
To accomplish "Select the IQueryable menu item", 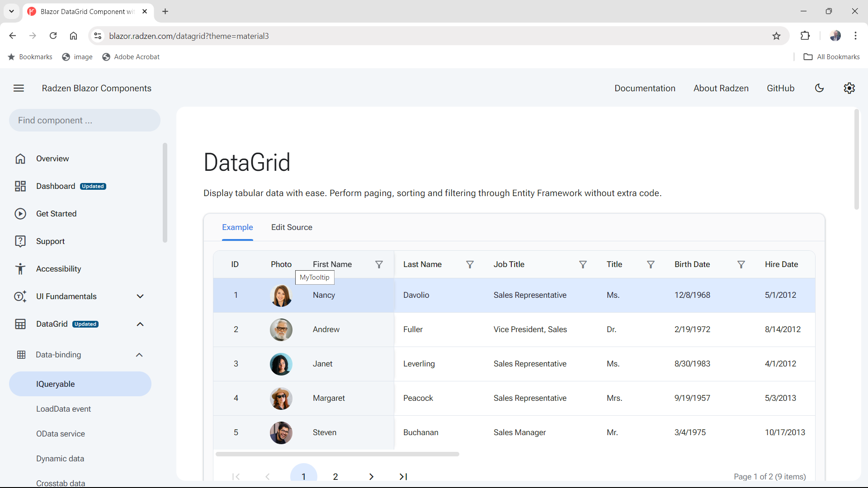I will click(80, 384).
